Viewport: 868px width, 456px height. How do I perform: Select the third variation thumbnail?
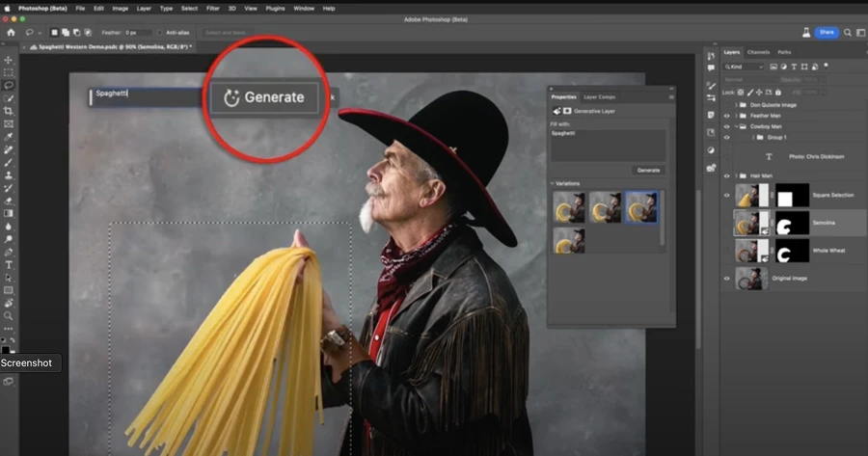[641, 206]
